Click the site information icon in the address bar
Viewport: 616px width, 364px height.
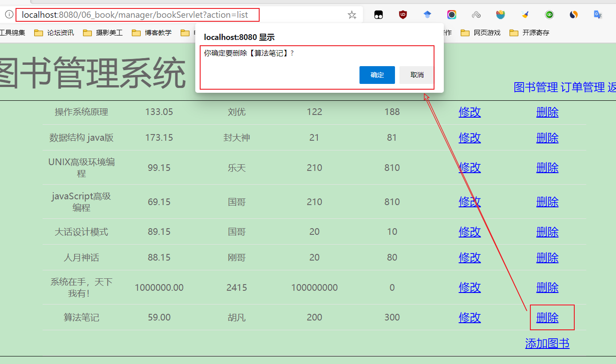click(8, 15)
